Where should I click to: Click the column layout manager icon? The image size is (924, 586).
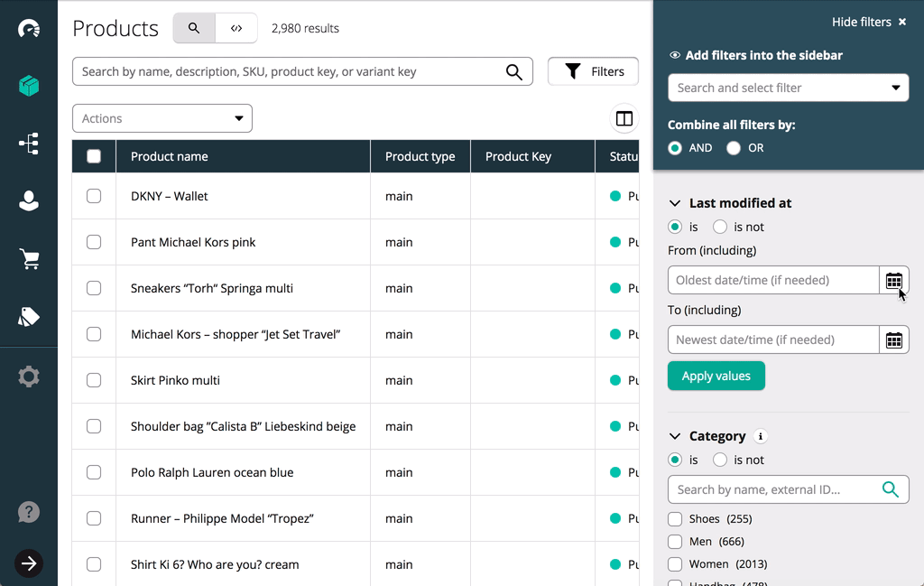coord(624,118)
